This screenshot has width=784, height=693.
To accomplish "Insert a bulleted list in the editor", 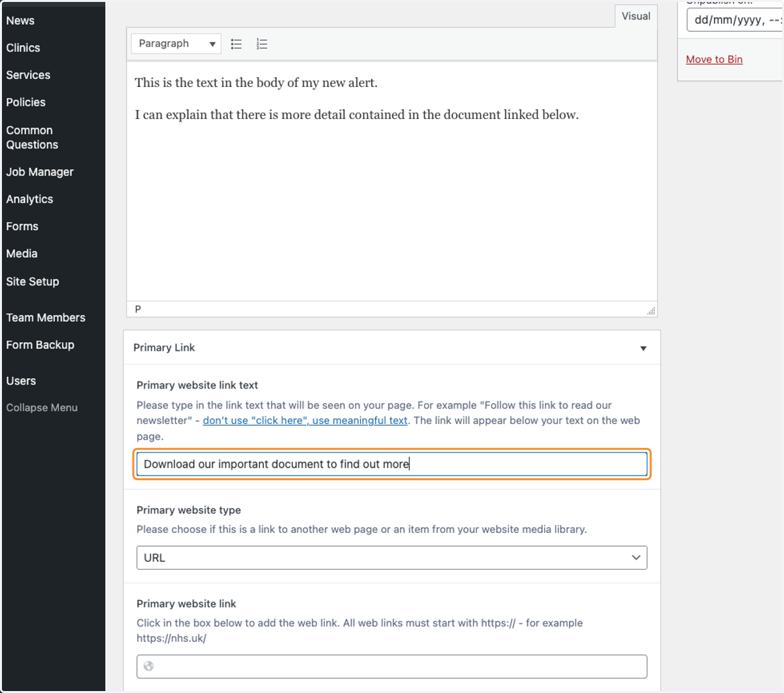I will (x=237, y=44).
